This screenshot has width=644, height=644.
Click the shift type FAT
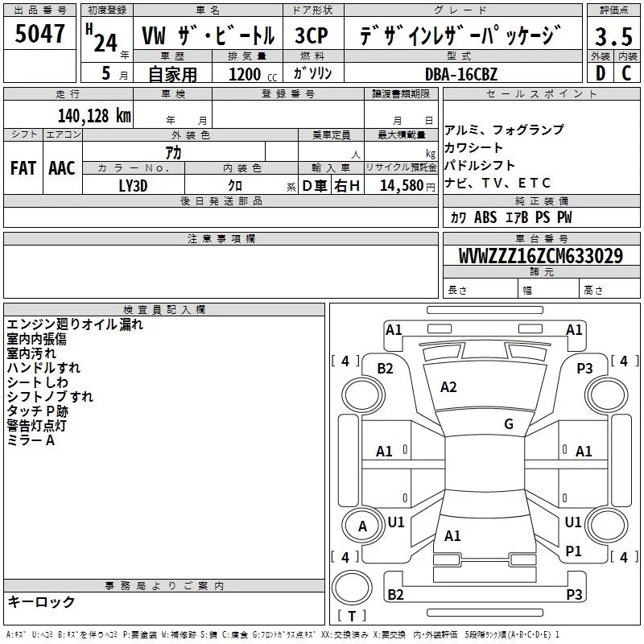23,168
